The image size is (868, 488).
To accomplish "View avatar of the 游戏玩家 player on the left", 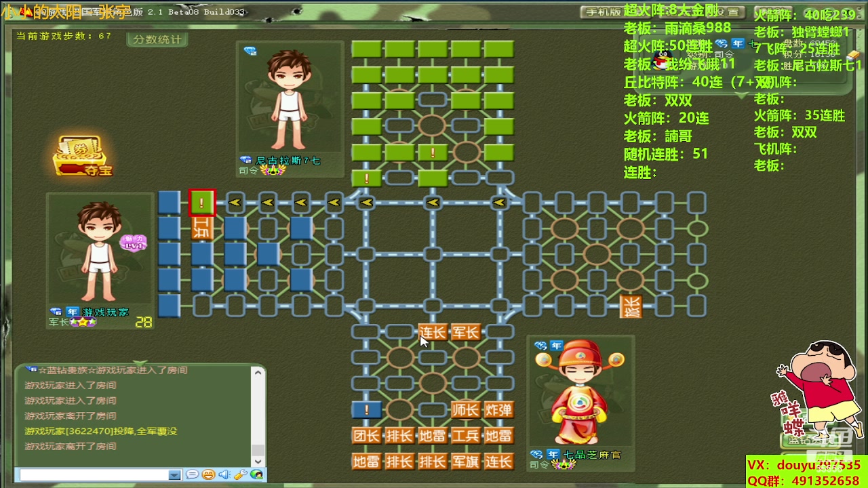I will click(100, 251).
